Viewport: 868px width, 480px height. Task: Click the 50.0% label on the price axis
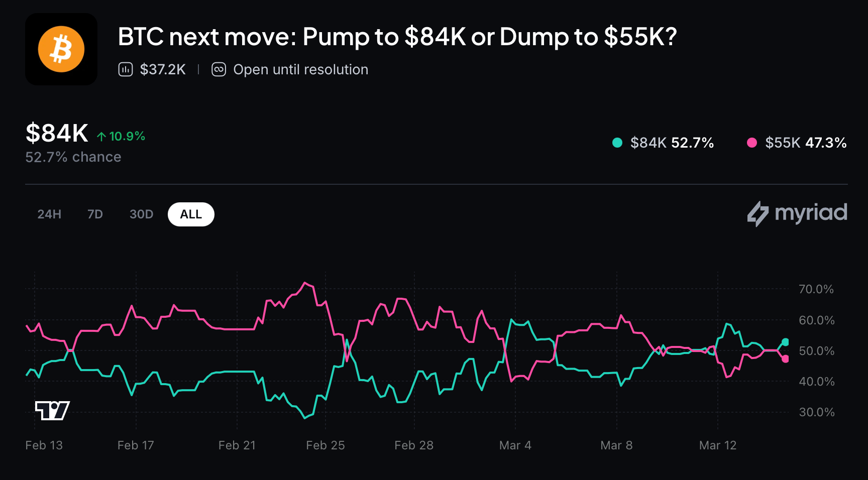point(816,351)
